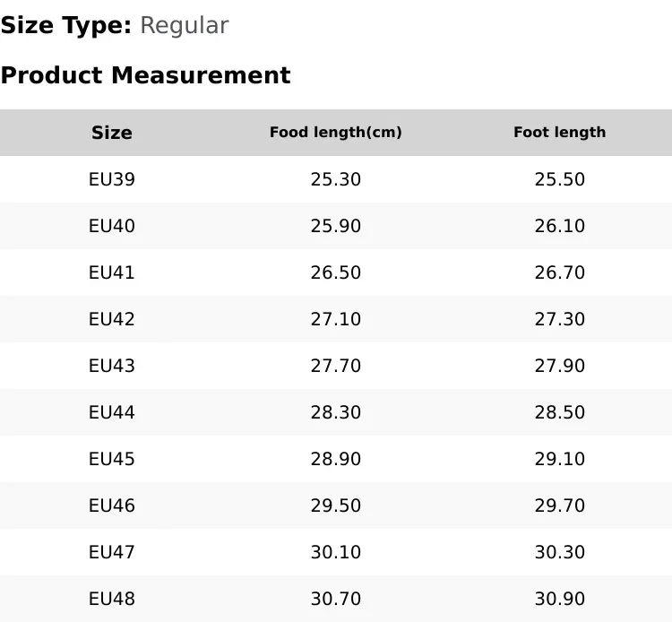672x622 pixels.
Task: Click the 27.10 value for EU42
Action: (335, 319)
